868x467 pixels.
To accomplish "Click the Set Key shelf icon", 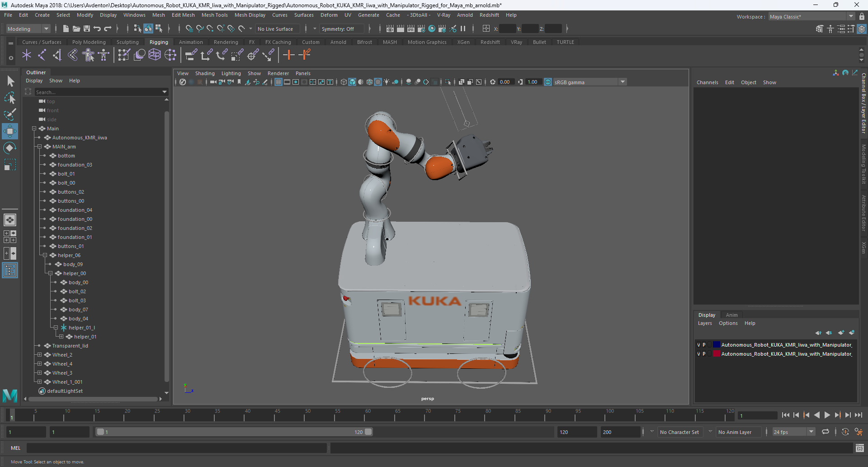I will pyautogui.click(x=288, y=55).
